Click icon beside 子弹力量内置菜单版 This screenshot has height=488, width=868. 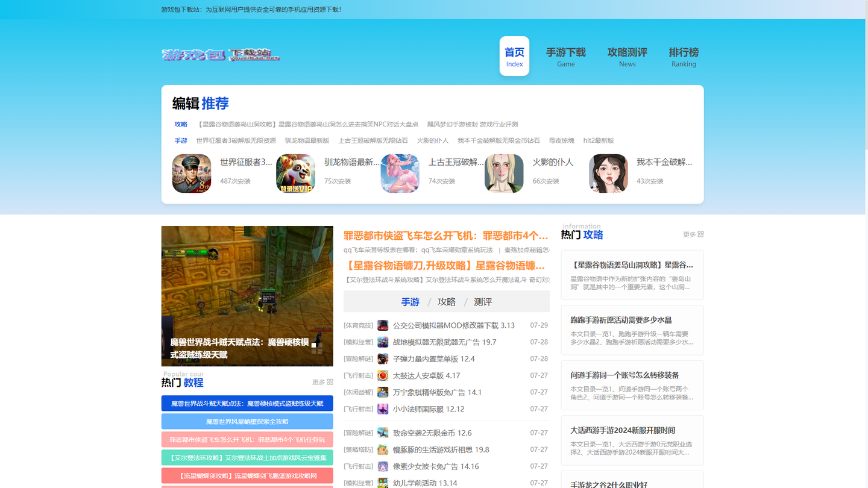(383, 359)
